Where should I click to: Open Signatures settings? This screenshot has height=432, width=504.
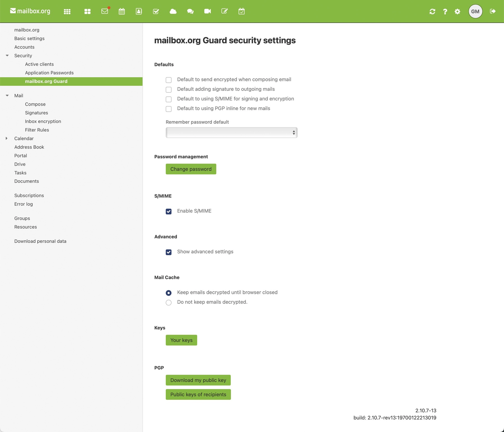(36, 113)
